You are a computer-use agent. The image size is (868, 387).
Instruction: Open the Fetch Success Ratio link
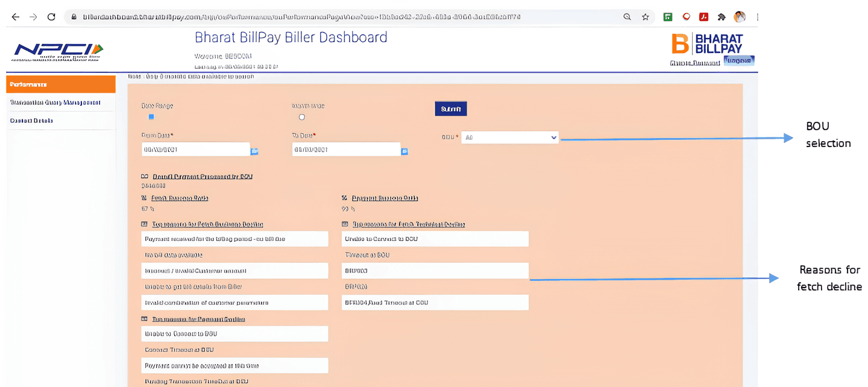point(180,198)
